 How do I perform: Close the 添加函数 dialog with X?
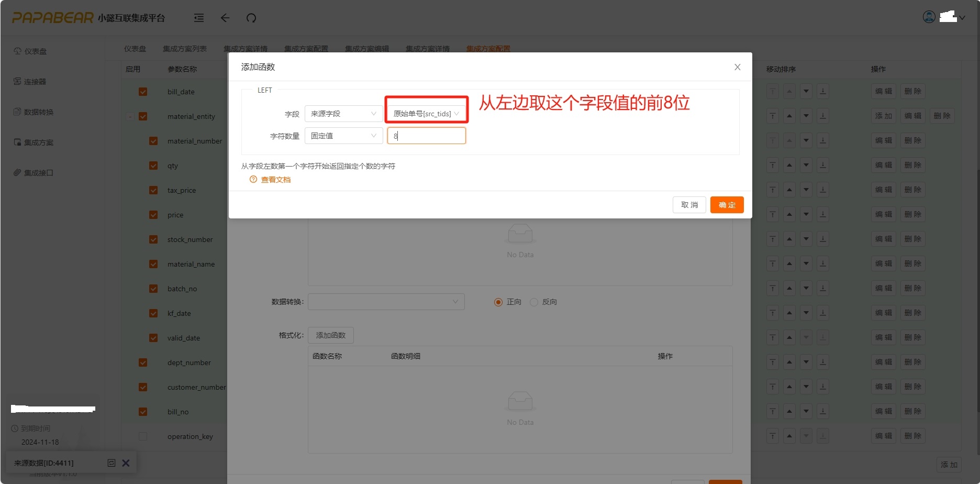pos(737,67)
